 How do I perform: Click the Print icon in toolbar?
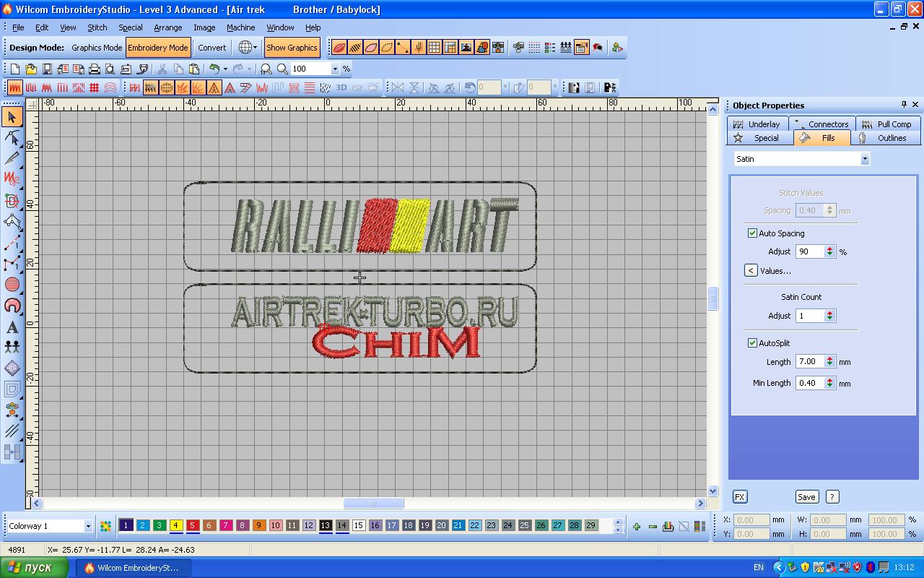point(94,69)
